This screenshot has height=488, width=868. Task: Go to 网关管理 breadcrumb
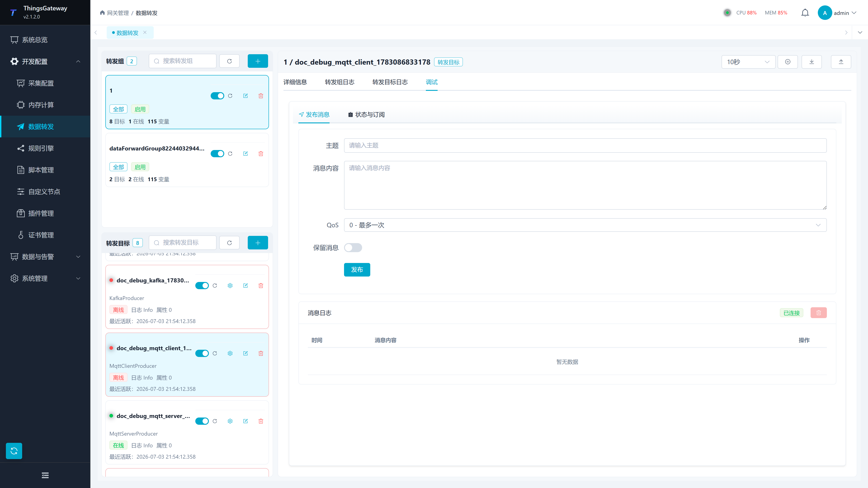click(x=118, y=13)
